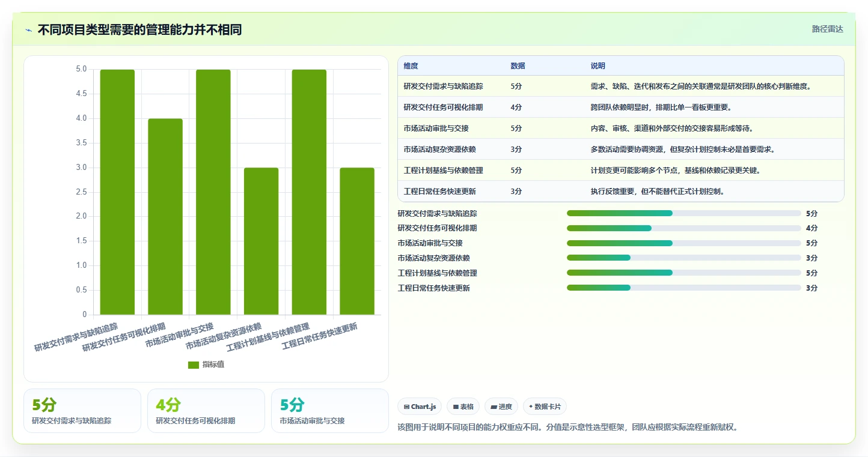The width and height of the screenshot is (868, 457).
Task: Select the 工程计划基线与依赖管理 bar in chart
Action: point(309,192)
